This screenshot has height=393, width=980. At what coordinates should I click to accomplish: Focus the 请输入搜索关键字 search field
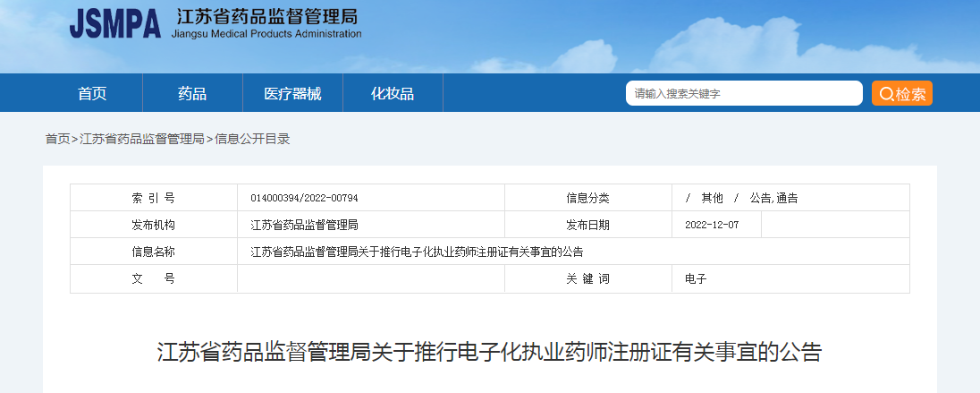point(744,93)
